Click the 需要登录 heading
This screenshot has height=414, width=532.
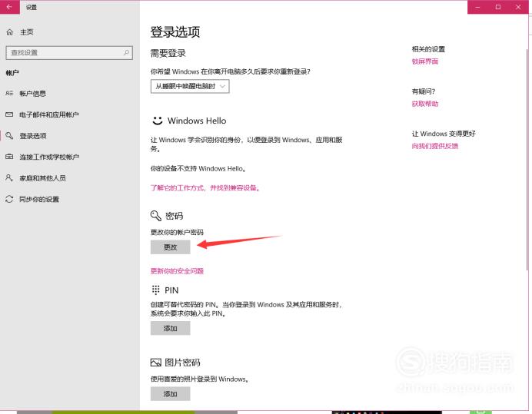(168, 53)
